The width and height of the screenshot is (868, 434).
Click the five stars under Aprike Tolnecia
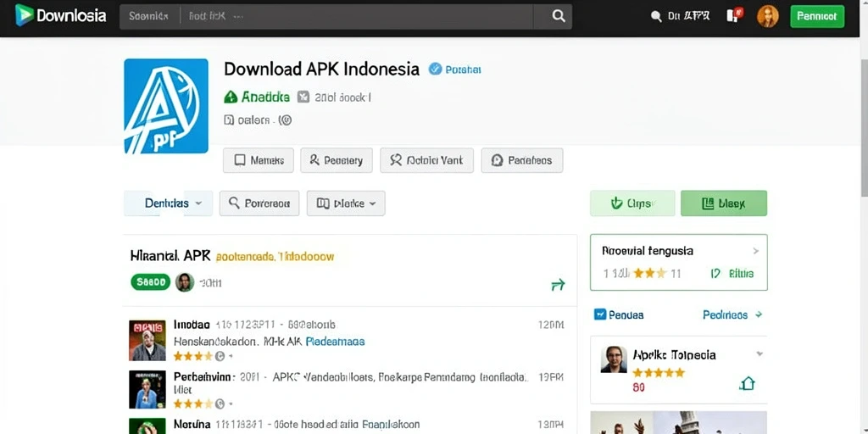click(x=659, y=373)
